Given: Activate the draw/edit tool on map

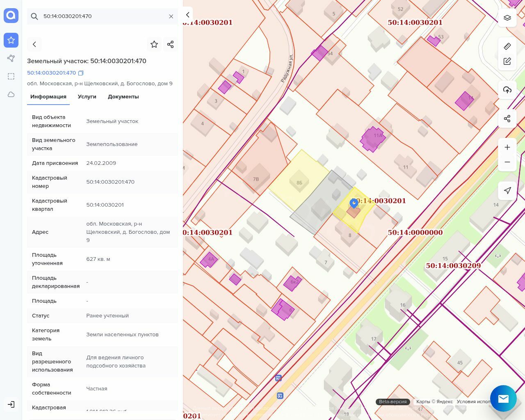Looking at the screenshot, I should tap(507, 61).
